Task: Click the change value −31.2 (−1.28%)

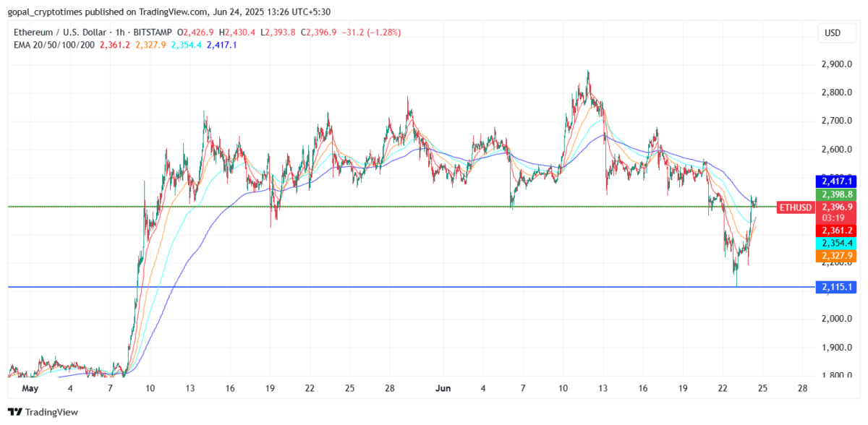Action: tap(371, 33)
